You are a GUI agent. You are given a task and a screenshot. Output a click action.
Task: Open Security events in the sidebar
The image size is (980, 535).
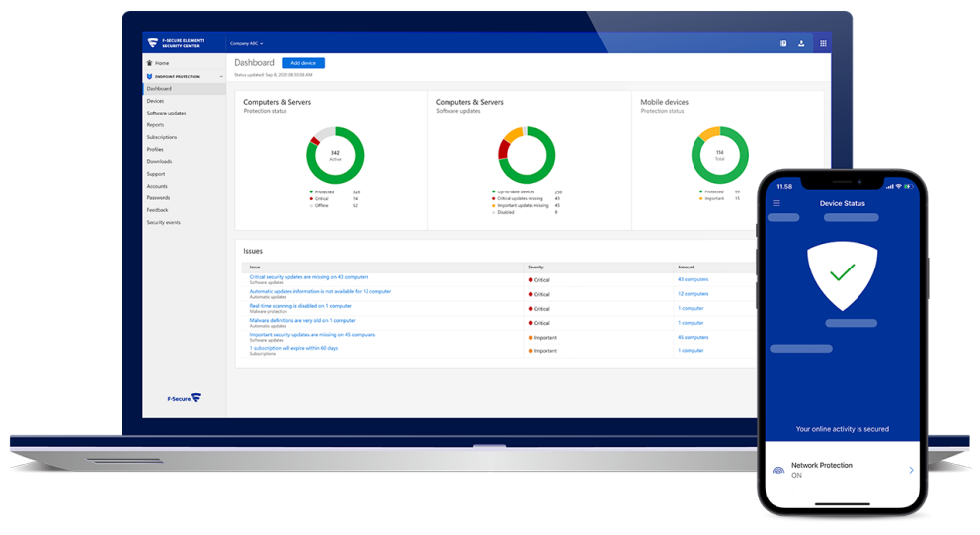164,222
